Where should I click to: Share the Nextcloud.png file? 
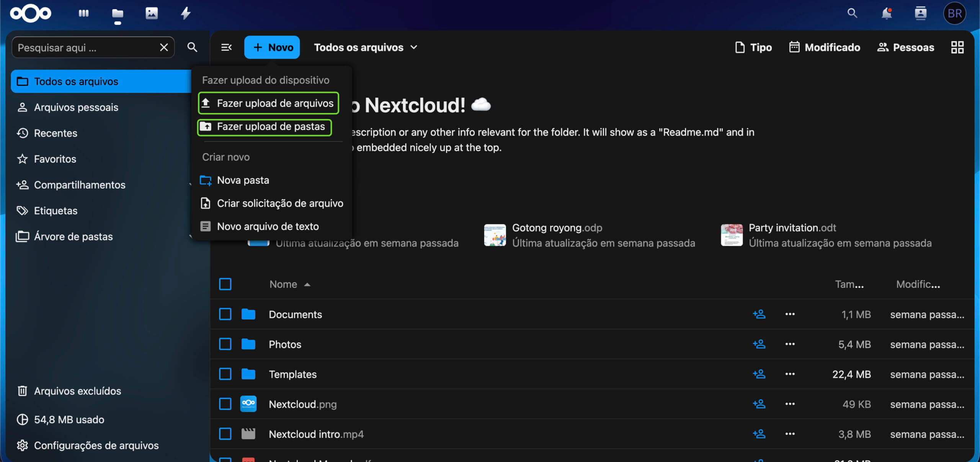click(759, 404)
